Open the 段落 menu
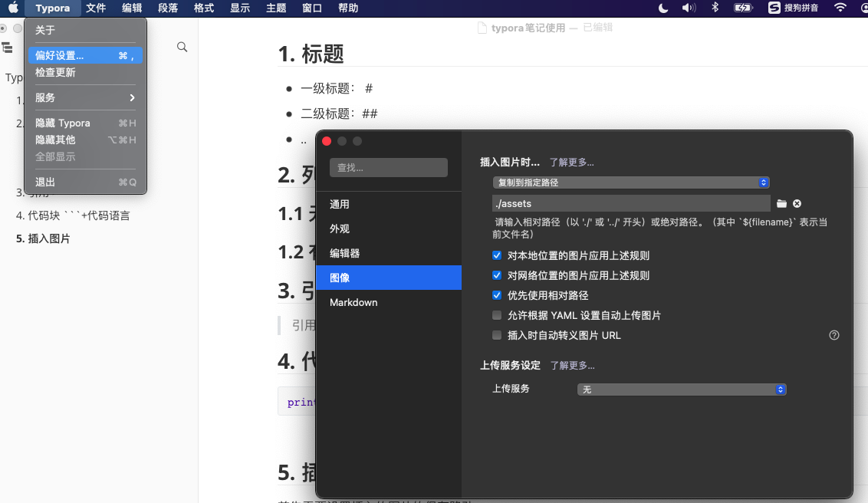The height and width of the screenshot is (503, 868). click(168, 8)
